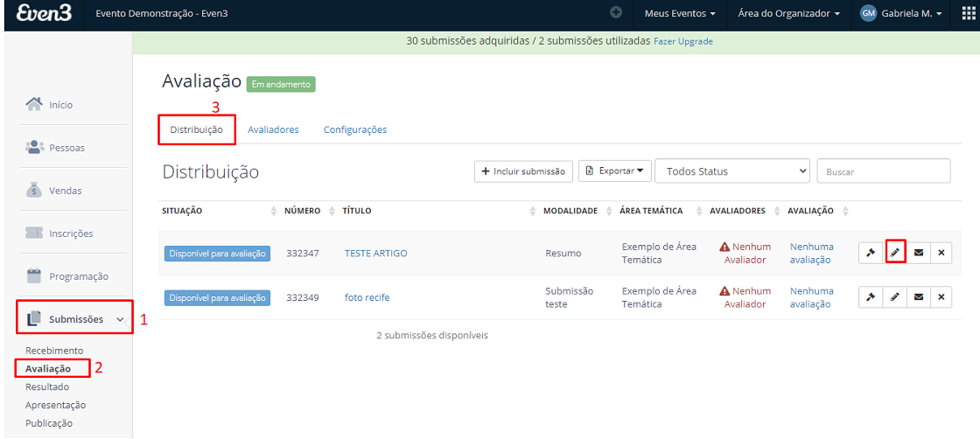
Task: Open the apps grid icon
Action: 968,13
